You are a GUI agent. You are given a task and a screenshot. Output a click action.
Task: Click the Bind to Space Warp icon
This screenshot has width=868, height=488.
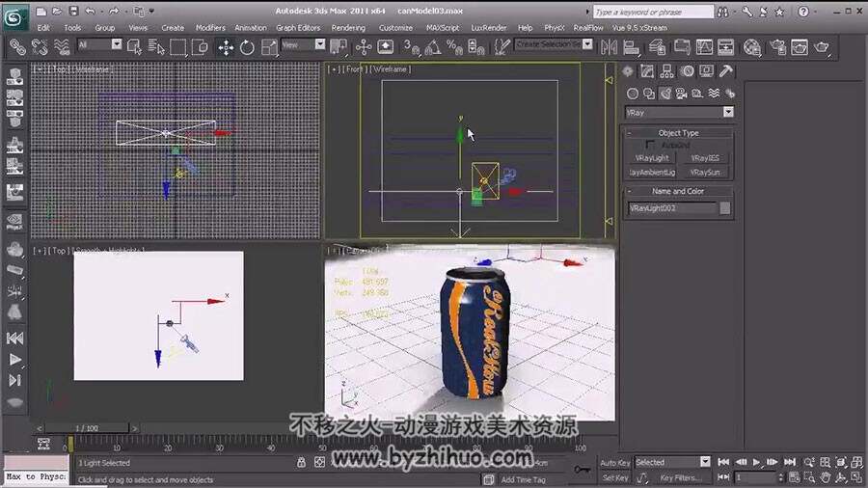[x=62, y=47]
